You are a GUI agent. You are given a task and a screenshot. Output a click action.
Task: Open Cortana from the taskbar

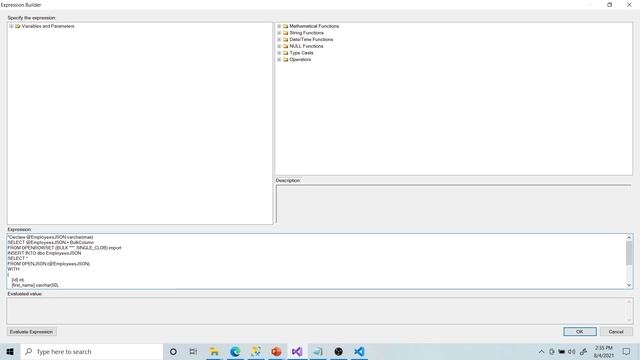tap(173, 351)
